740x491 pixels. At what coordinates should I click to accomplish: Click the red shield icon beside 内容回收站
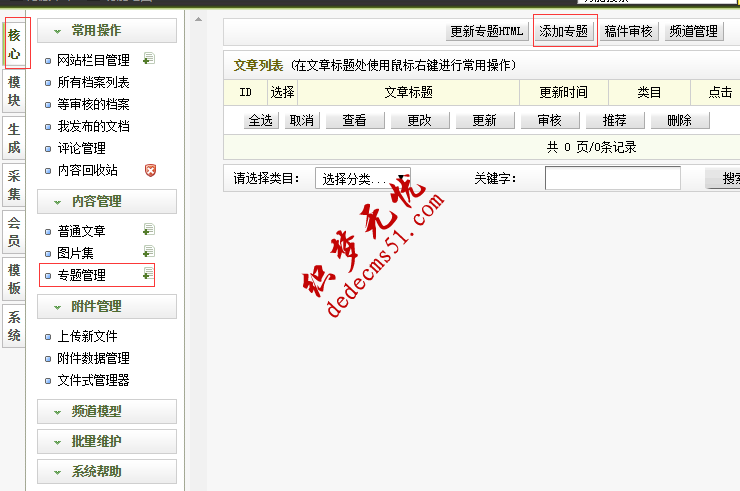tap(150, 170)
